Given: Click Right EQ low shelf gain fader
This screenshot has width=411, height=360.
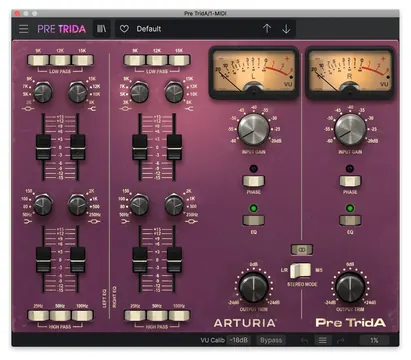Looking at the screenshot, I should pyautogui.click(x=140, y=260).
